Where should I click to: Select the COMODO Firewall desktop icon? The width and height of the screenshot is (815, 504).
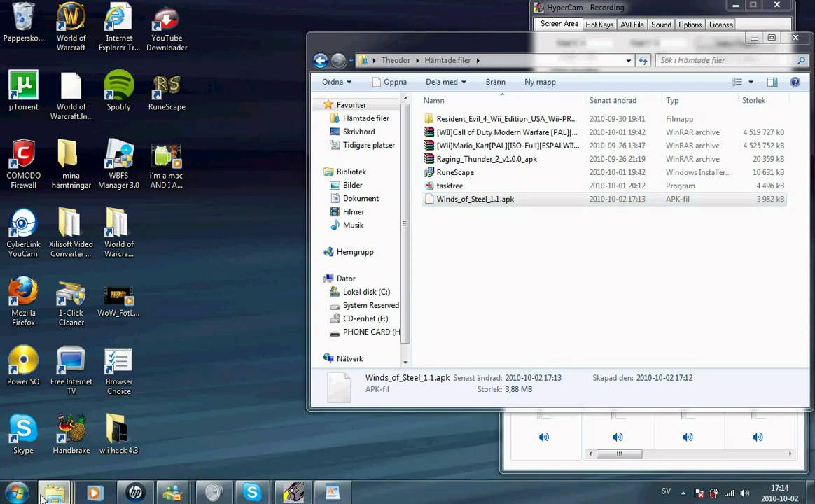coord(23,164)
